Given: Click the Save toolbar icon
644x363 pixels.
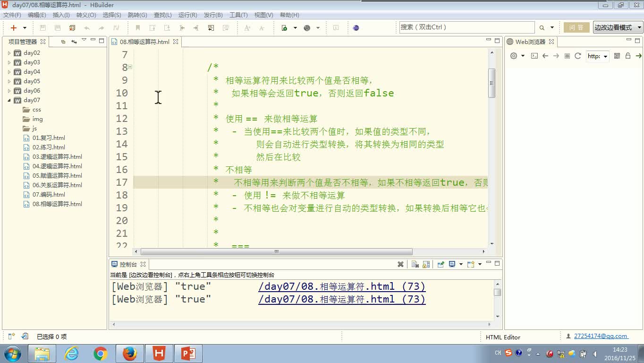Looking at the screenshot, I should click(42, 28).
